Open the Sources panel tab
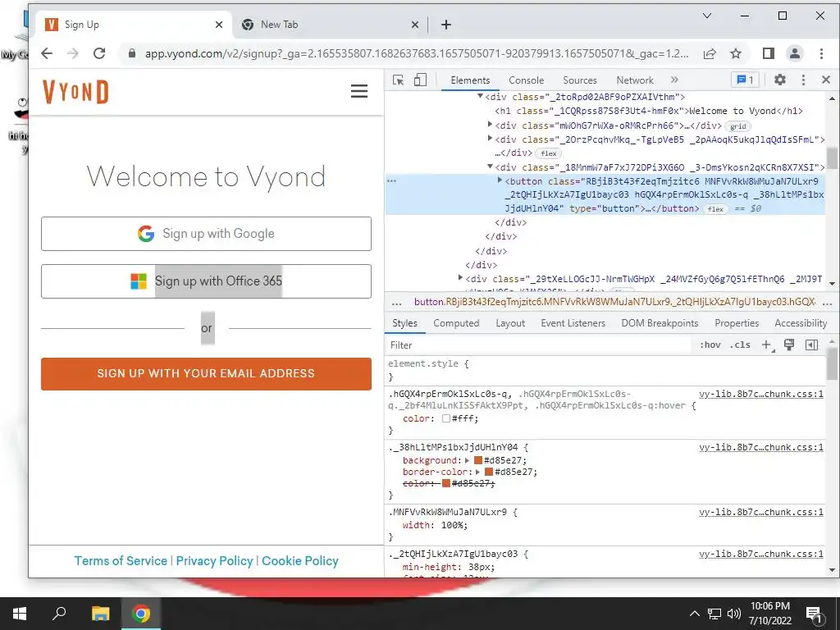This screenshot has height=630, width=840. [x=580, y=80]
